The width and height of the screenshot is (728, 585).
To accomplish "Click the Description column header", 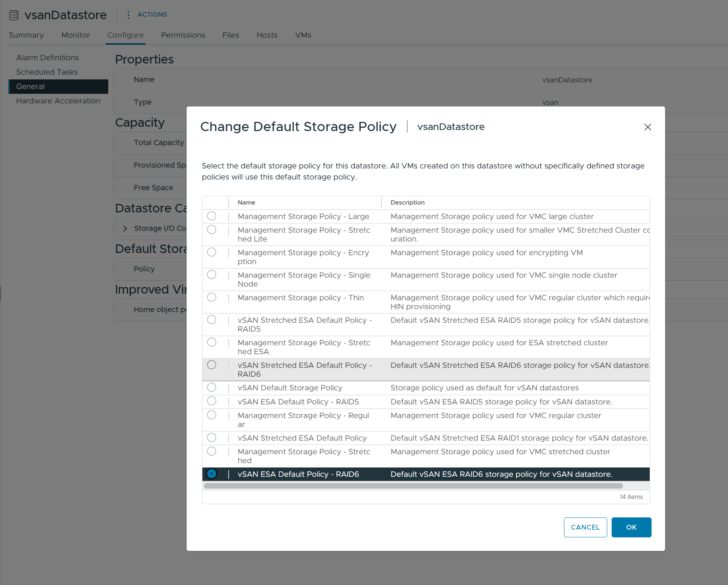I will tap(407, 202).
